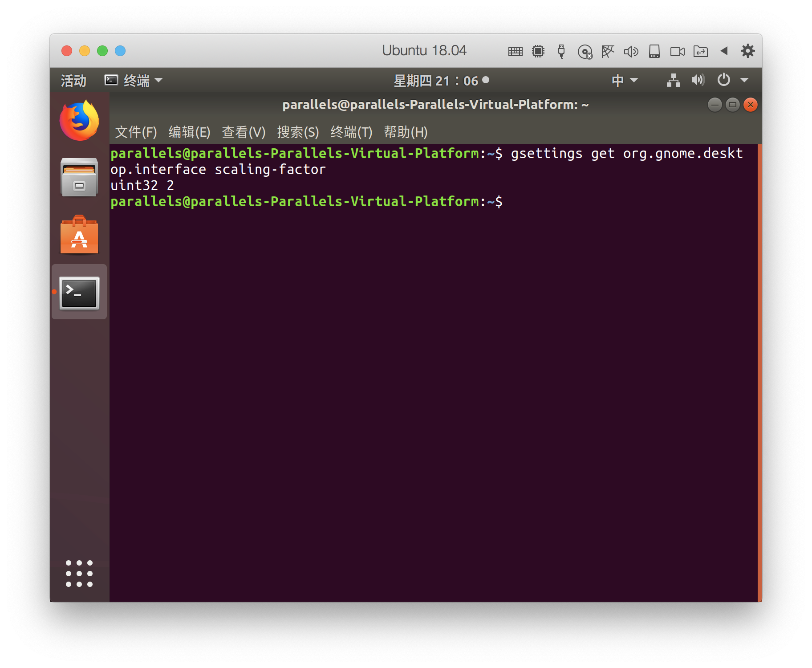Click the Parallels camera icon
Image resolution: width=812 pixels, height=668 pixels.
[678, 52]
